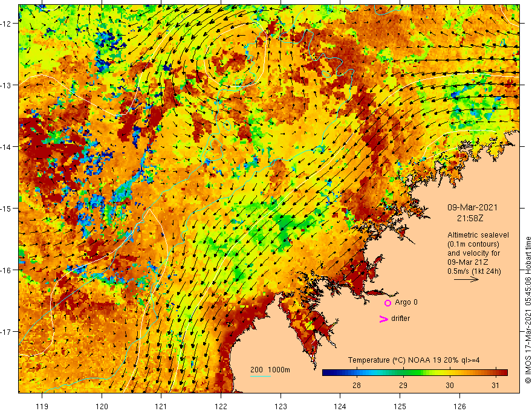Click the longitude axis label 125
Screen dimensions: 532x411
400,406
